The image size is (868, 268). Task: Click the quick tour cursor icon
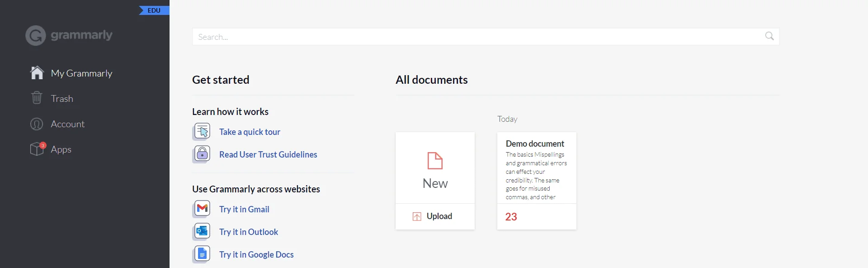(x=202, y=132)
